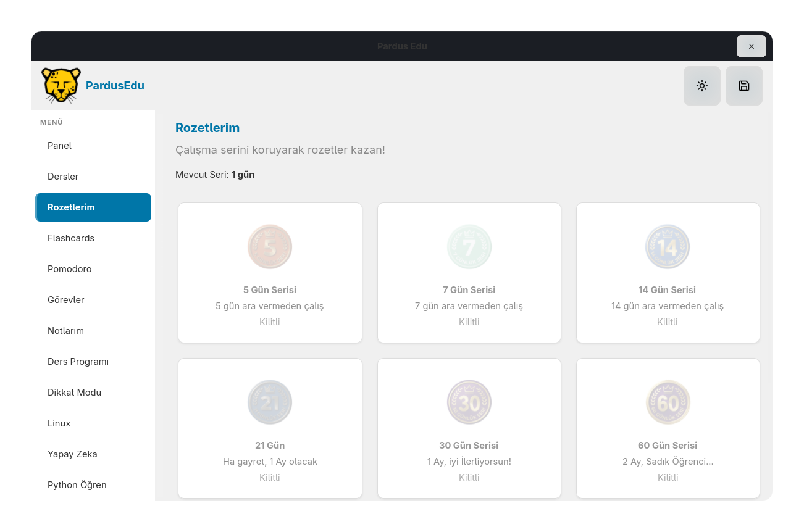Toggle the light/dark theme sun icon
The image size is (804, 532).
(x=701, y=86)
